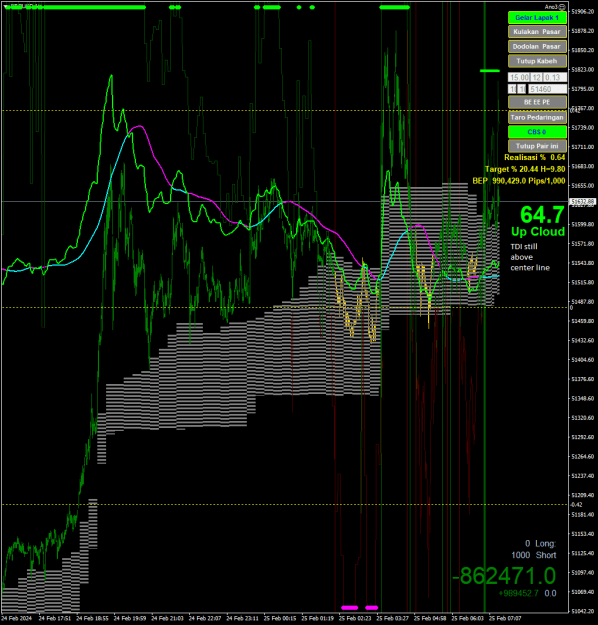Click the price input field showing 51460
The width and height of the screenshot is (598, 625).
click(x=547, y=89)
